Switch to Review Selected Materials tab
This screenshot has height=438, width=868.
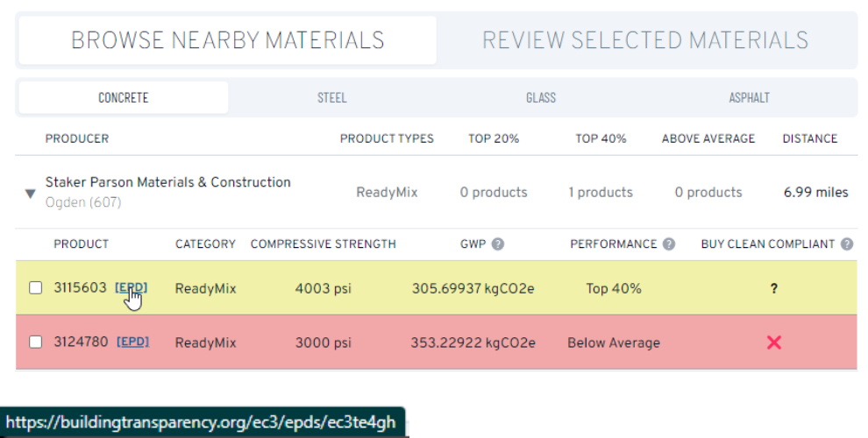pos(645,40)
